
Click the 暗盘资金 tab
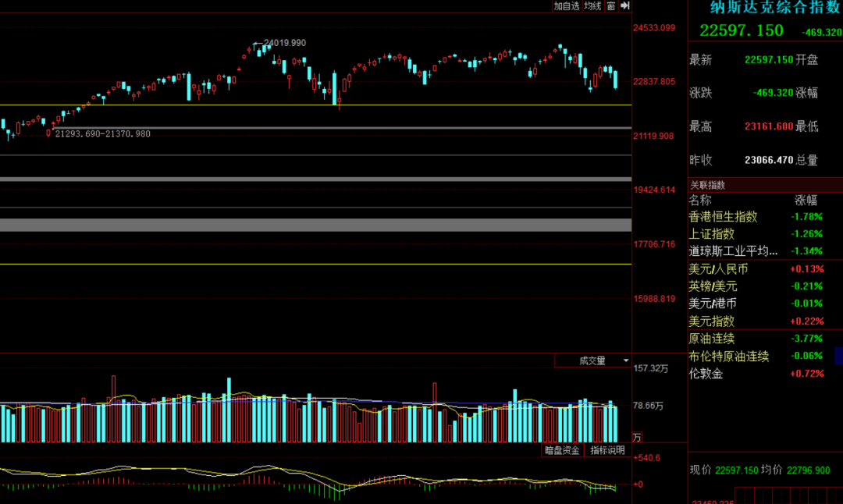tap(562, 450)
